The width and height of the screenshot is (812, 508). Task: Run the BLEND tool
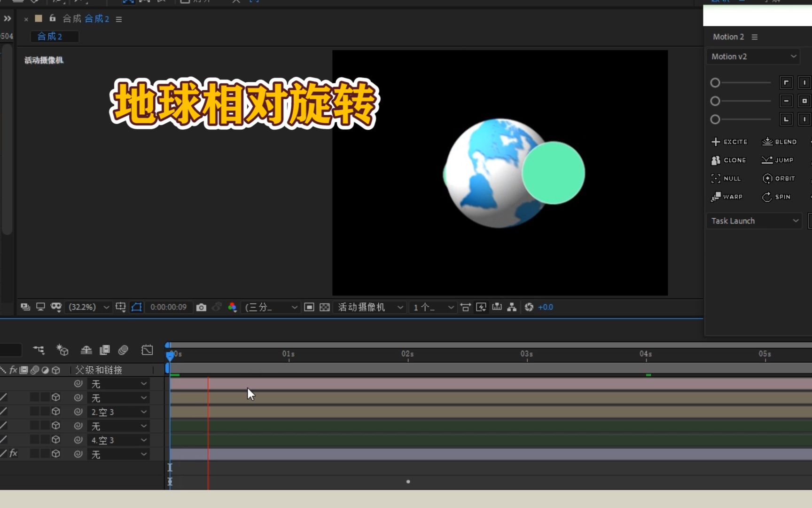tap(779, 142)
